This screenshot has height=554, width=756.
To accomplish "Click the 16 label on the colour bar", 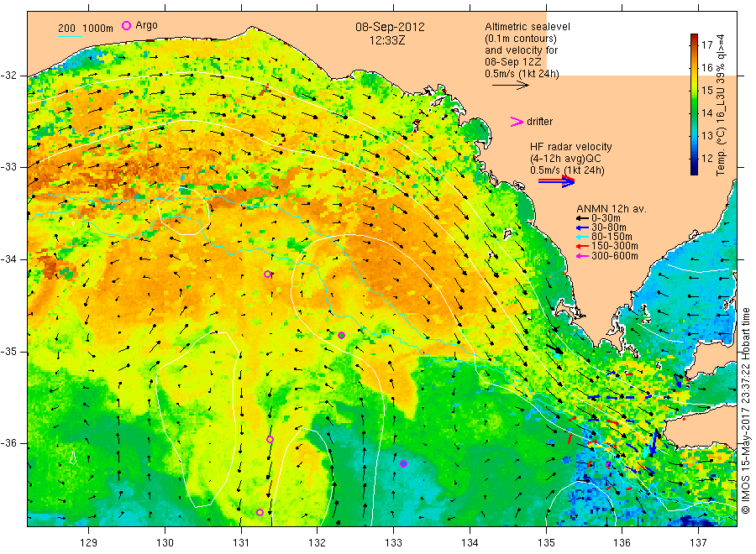I will tap(706, 68).
